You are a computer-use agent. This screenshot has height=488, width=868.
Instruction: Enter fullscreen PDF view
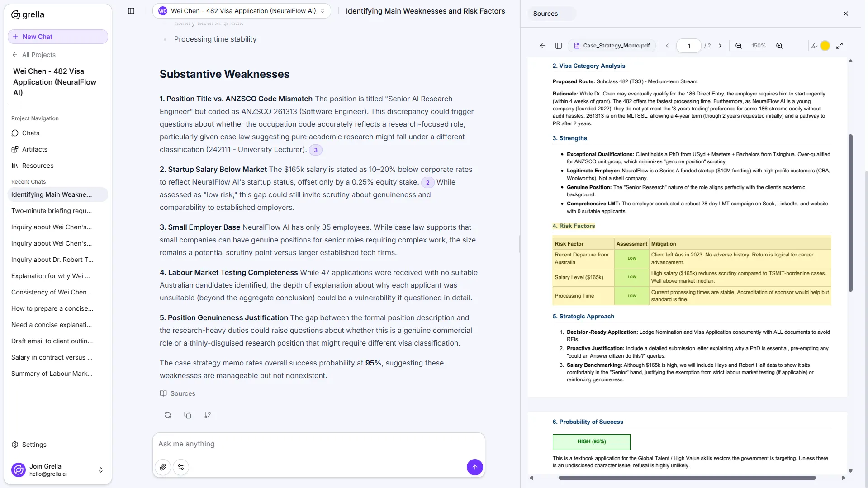pyautogui.click(x=840, y=45)
